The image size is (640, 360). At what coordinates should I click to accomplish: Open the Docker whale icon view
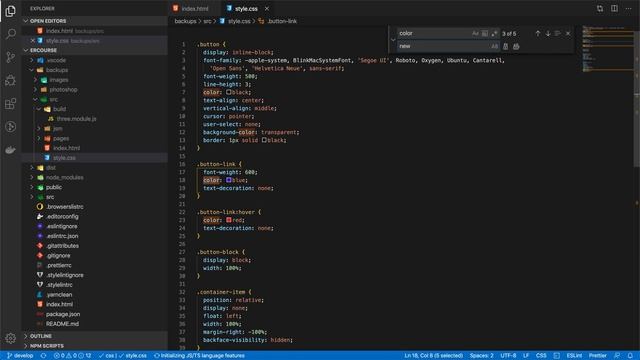(x=11, y=150)
